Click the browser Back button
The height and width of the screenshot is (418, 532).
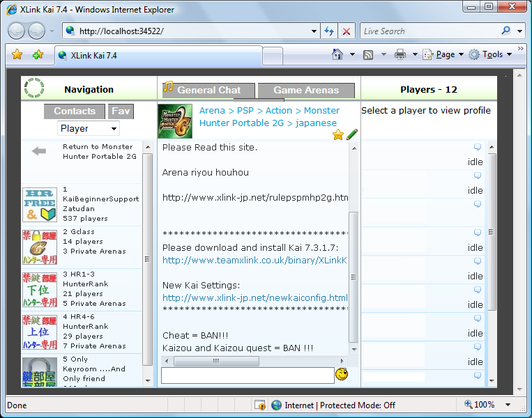[16, 31]
